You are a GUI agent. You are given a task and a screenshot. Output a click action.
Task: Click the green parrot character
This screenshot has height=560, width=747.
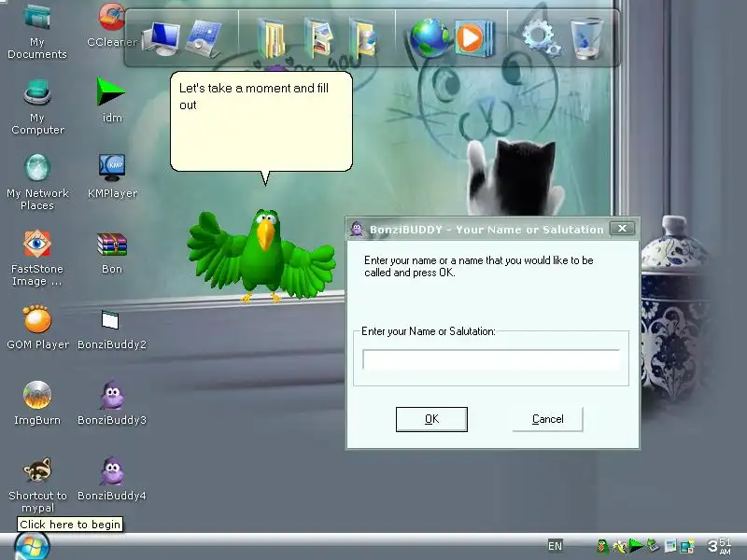(261, 256)
